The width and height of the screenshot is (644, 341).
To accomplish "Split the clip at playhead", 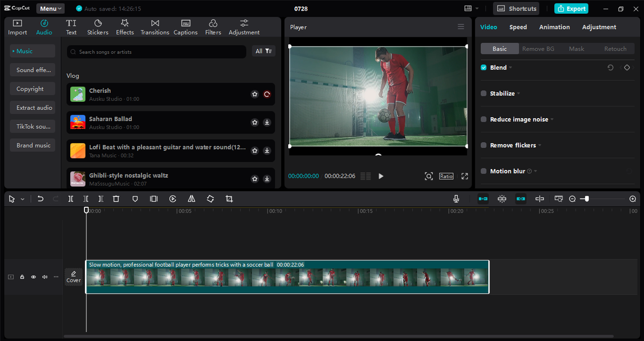I will (71, 199).
